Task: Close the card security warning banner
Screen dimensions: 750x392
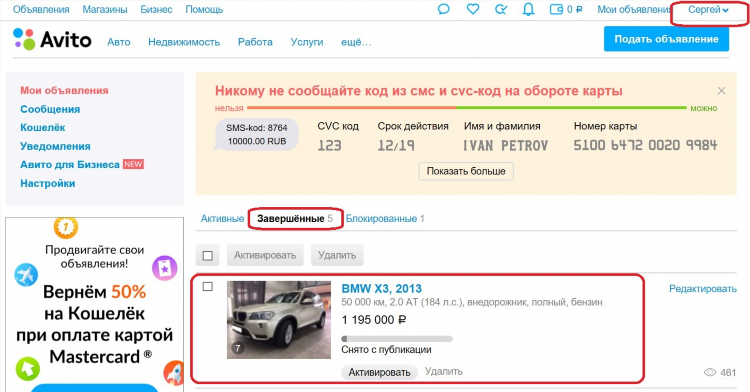Action: [721, 90]
